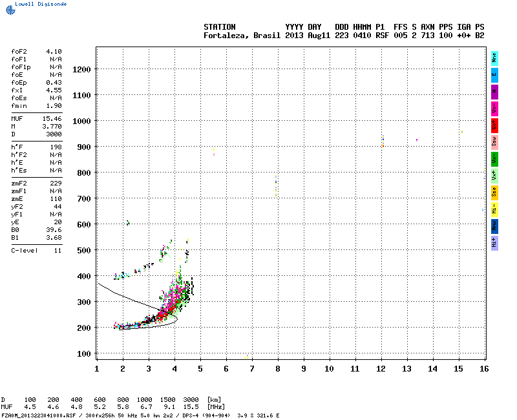
Task: Click the 100 km y-axis label
Action: (x=84, y=353)
